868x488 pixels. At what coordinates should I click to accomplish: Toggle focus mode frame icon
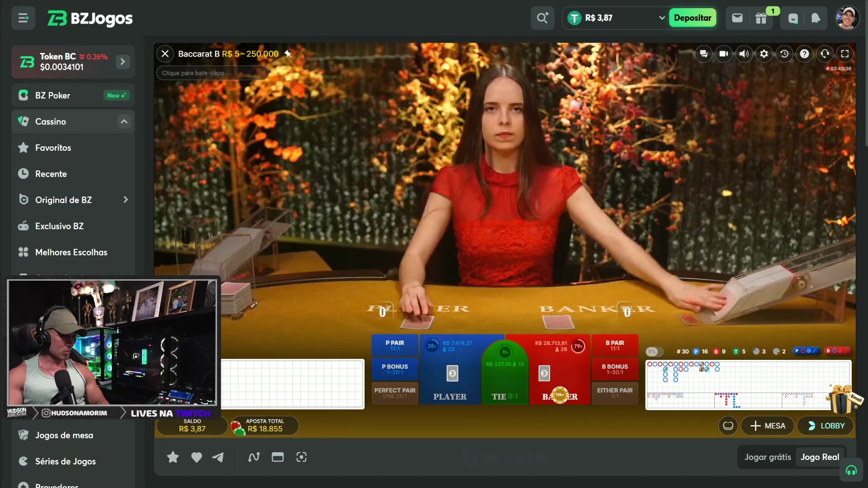point(301,457)
